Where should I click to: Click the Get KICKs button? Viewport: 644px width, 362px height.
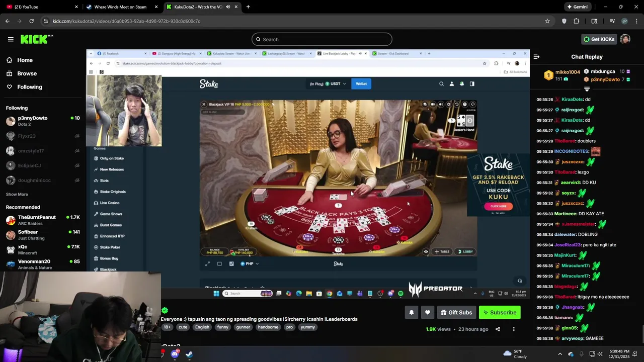(599, 39)
